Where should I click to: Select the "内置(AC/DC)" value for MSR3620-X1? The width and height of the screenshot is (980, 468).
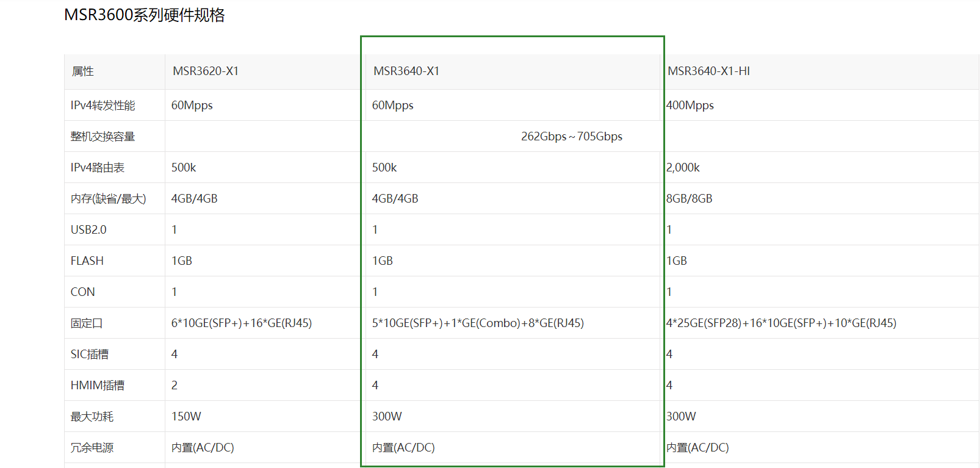(203, 448)
